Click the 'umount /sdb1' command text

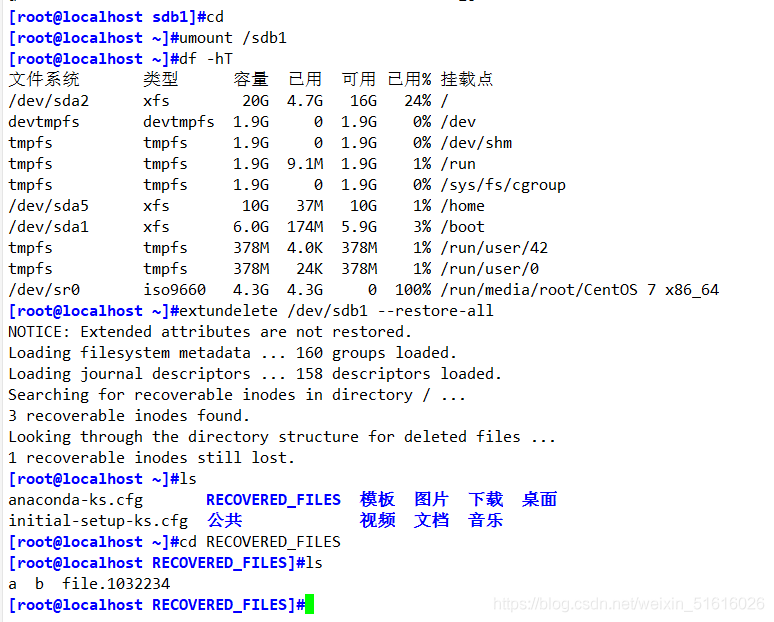(x=233, y=38)
